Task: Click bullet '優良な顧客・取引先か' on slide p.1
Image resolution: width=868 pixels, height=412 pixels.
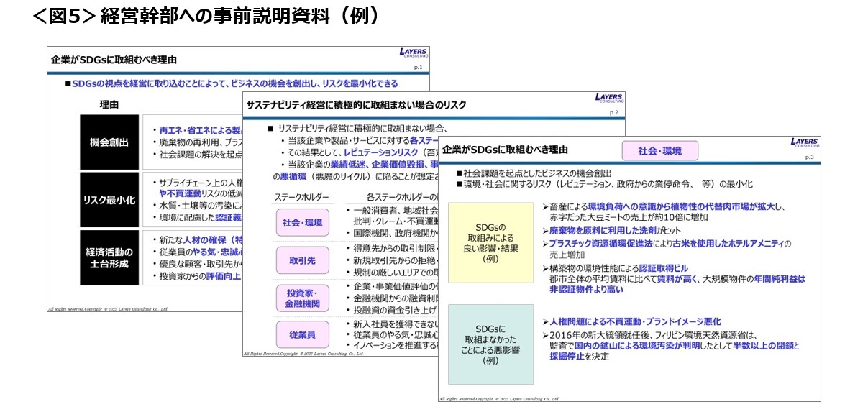Action: click(197, 262)
